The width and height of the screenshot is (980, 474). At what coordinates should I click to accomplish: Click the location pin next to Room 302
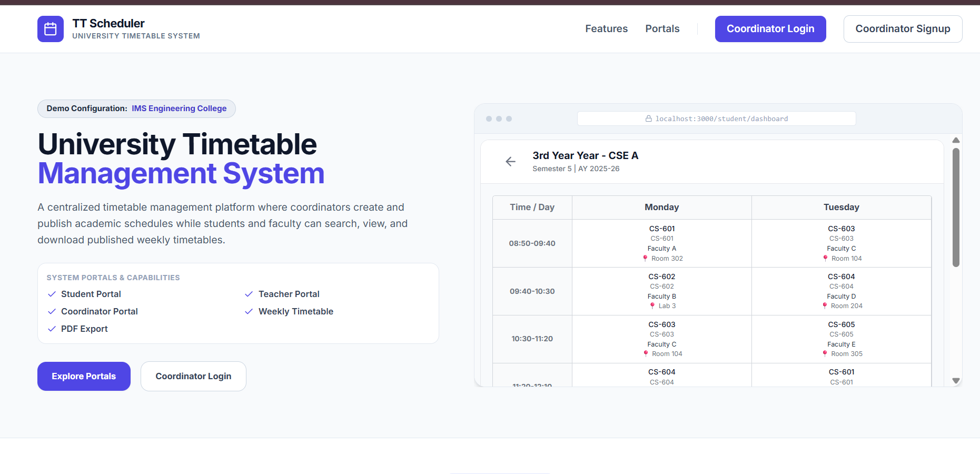(x=645, y=258)
